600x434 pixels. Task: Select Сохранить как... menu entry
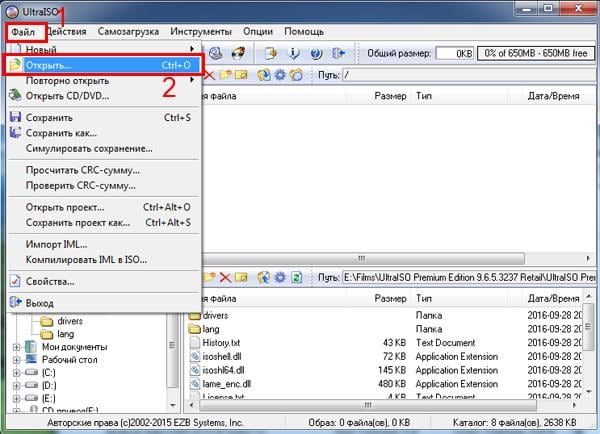pyautogui.click(x=61, y=132)
